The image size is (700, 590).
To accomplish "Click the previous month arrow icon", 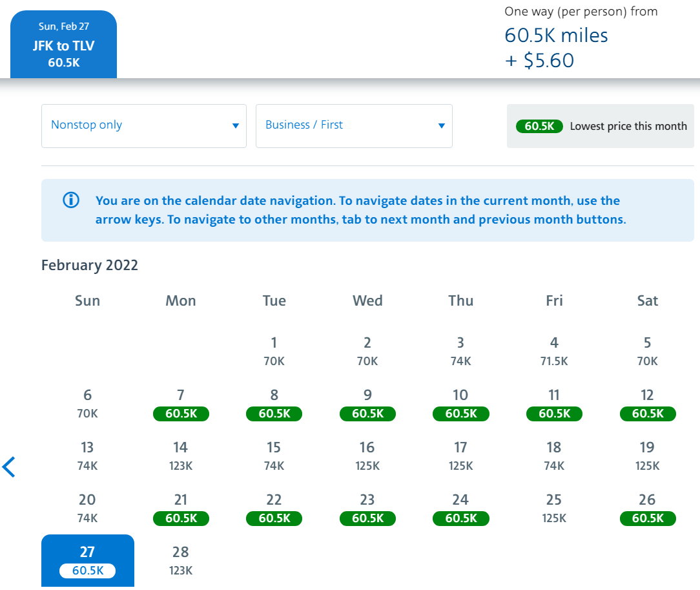I will coord(9,467).
